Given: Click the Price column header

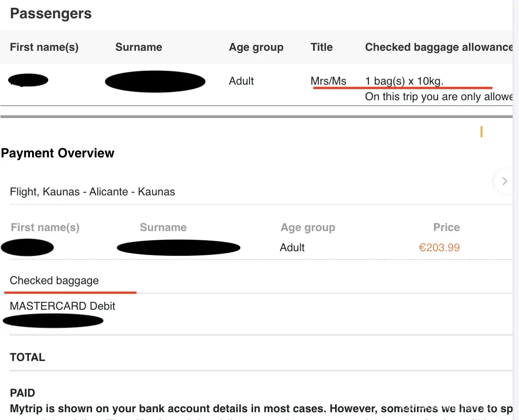Looking at the screenshot, I should pos(446,227).
